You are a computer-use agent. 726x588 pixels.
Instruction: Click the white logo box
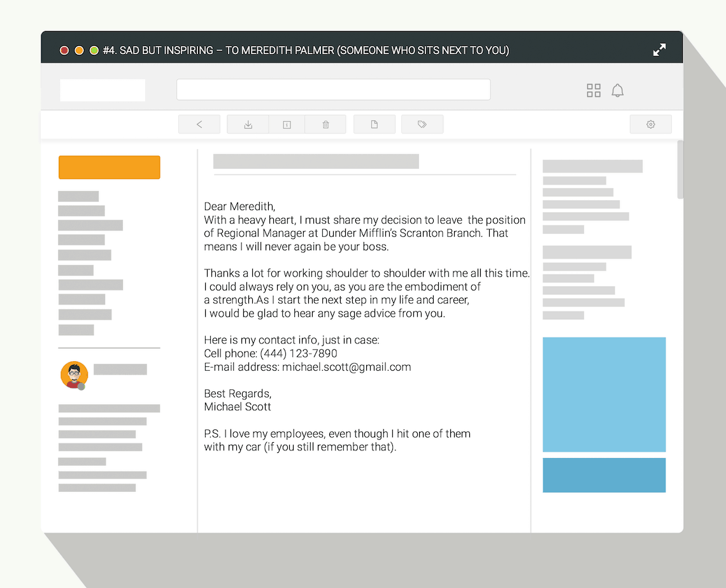103,90
